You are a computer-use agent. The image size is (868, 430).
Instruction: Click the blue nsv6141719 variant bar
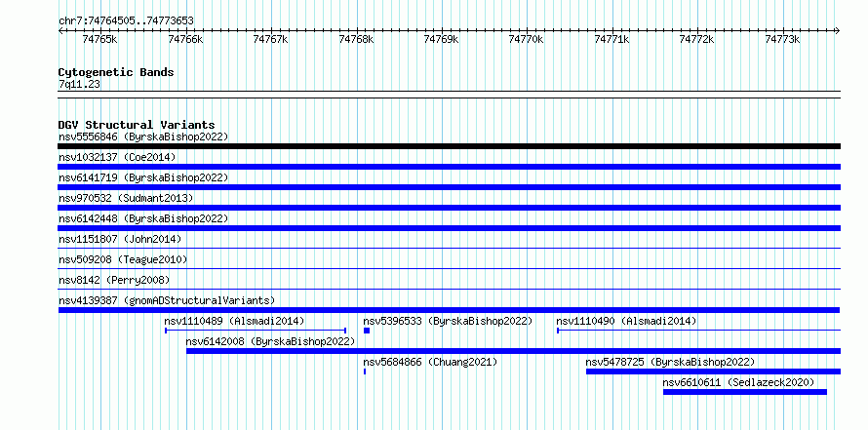[449, 187]
